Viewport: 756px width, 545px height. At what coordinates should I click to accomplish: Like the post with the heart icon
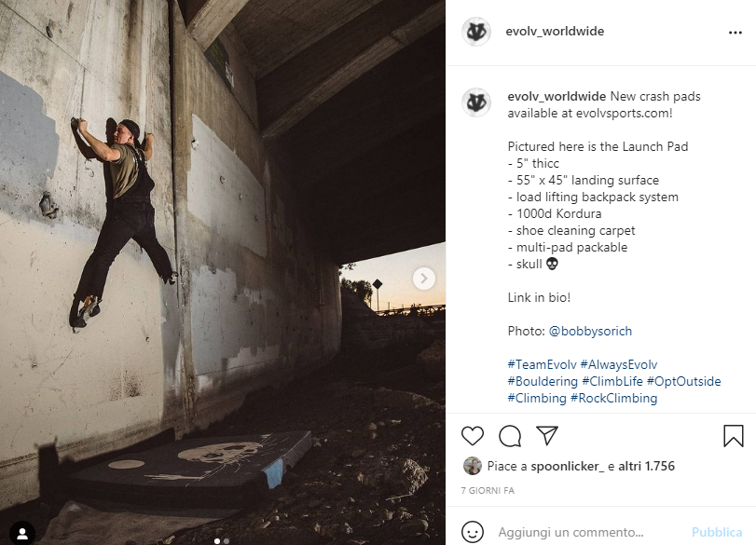tap(473, 436)
